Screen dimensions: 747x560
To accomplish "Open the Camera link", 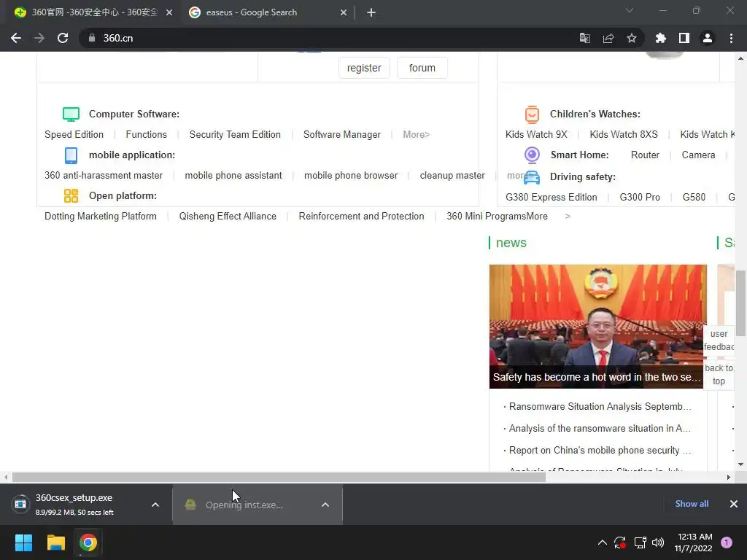I will pos(698,155).
